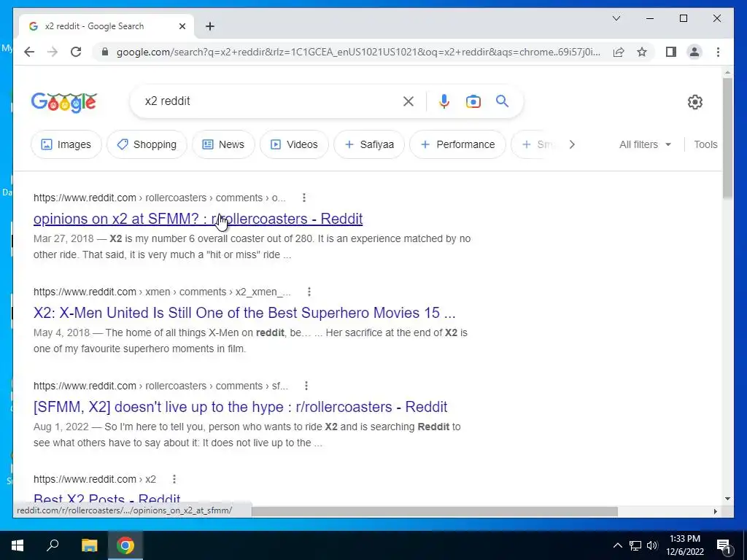
Task: Open more options for 'opinions on x2' result
Action: pyautogui.click(x=304, y=198)
